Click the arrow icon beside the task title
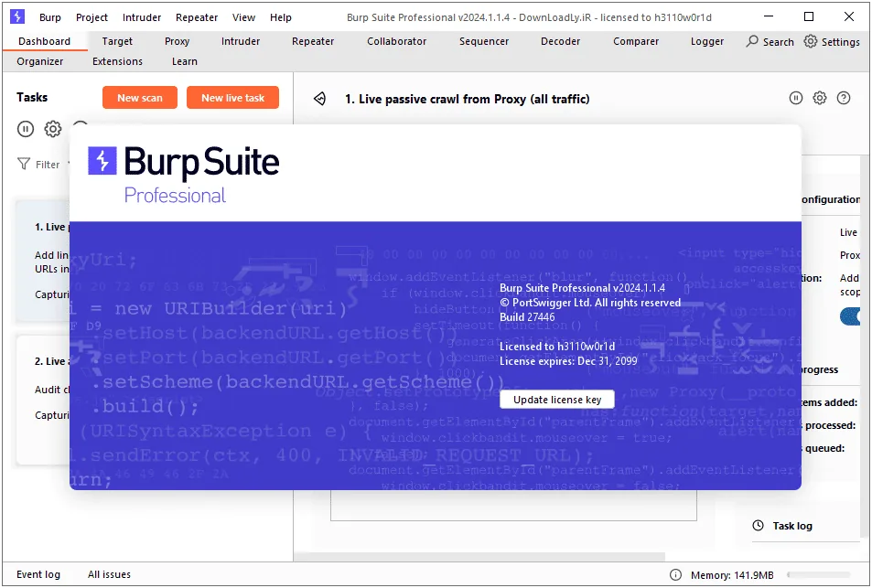The image size is (872, 588). click(319, 99)
